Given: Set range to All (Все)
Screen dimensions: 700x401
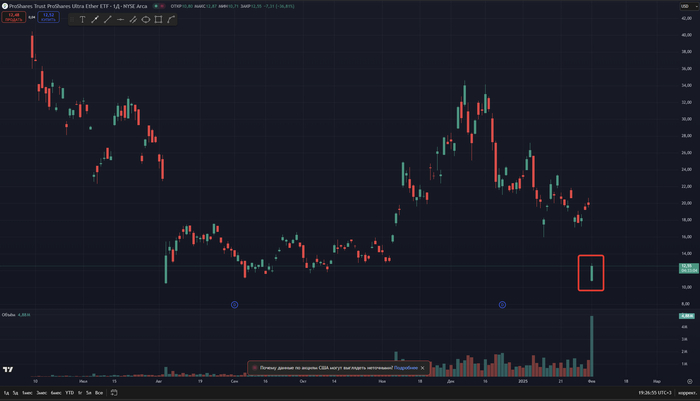Looking at the screenshot, I should [x=99, y=393].
